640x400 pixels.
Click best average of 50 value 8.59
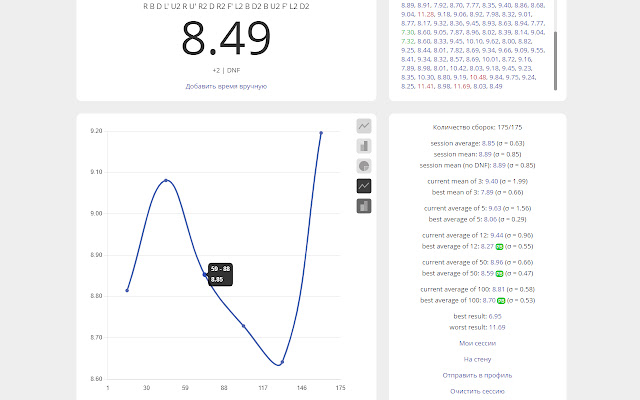coord(487,273)
